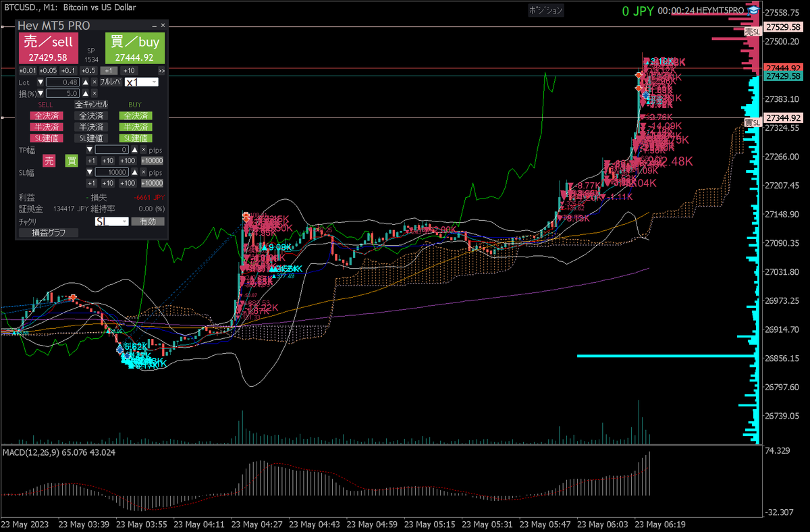This screenshot has width=810, height=532.
Task: Decrease Lot size with down arrow
Action: click(x=40, y=82)
